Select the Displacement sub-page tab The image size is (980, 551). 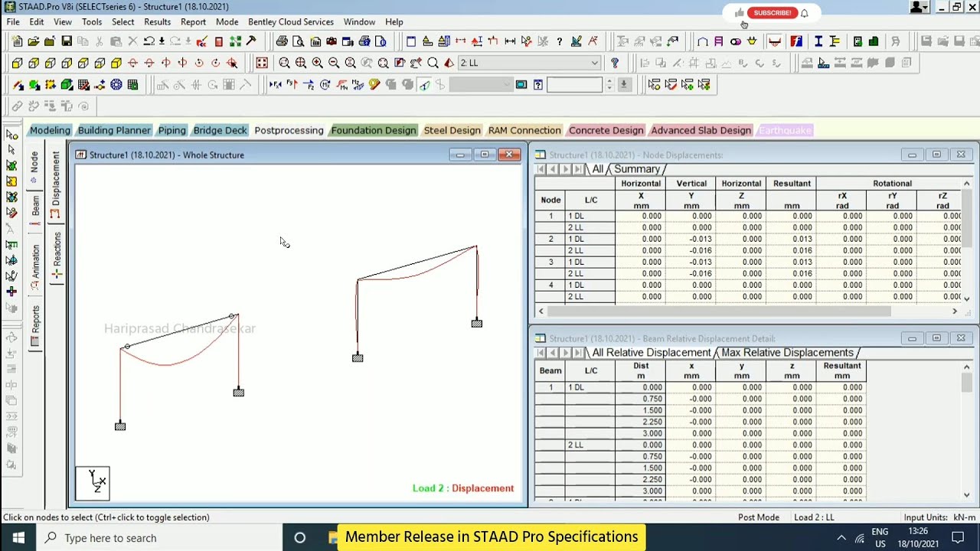56,184
